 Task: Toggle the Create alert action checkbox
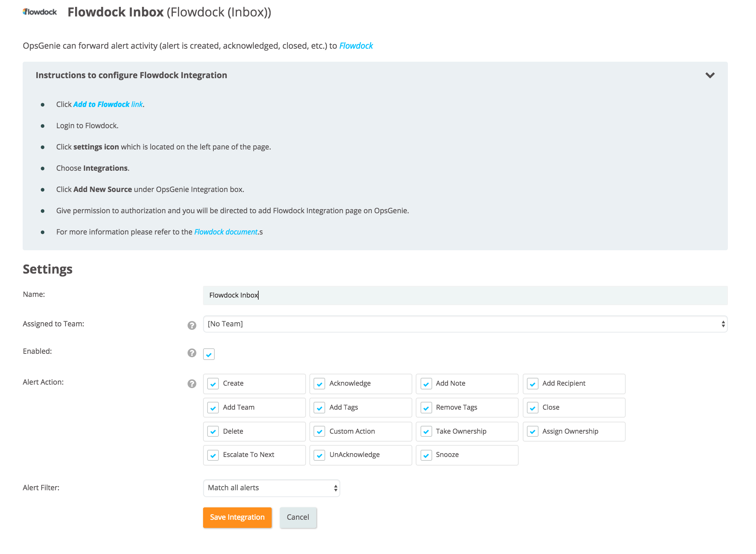pyautogui.click(x=213, y=384)
